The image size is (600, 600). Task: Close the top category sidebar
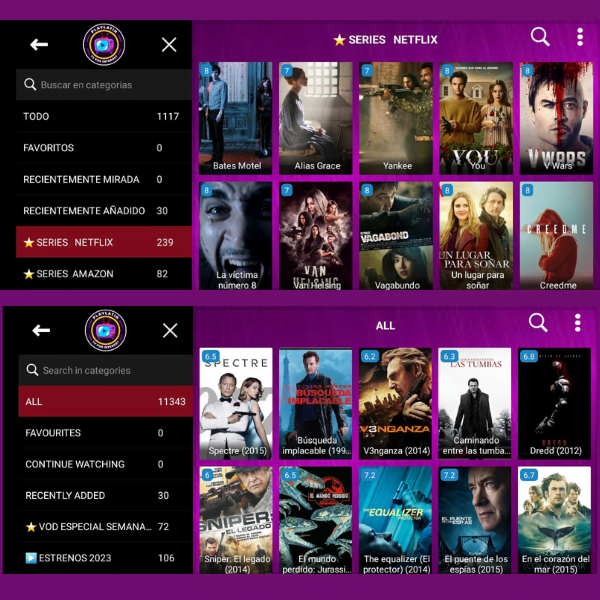tap(169, 45)
